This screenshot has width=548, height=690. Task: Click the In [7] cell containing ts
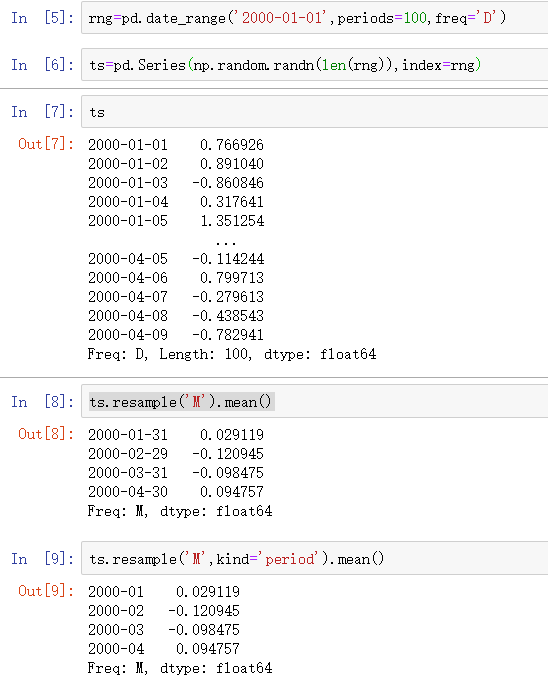[x=315, y=112]
